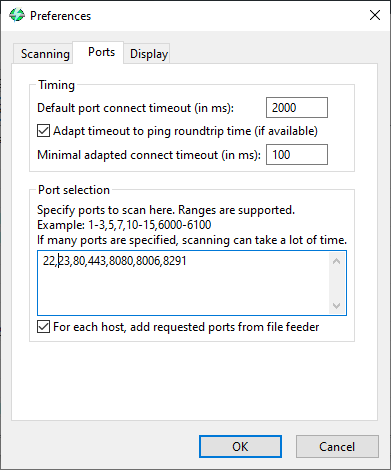Click the example port ranges text line

click(x=124, y=225)
